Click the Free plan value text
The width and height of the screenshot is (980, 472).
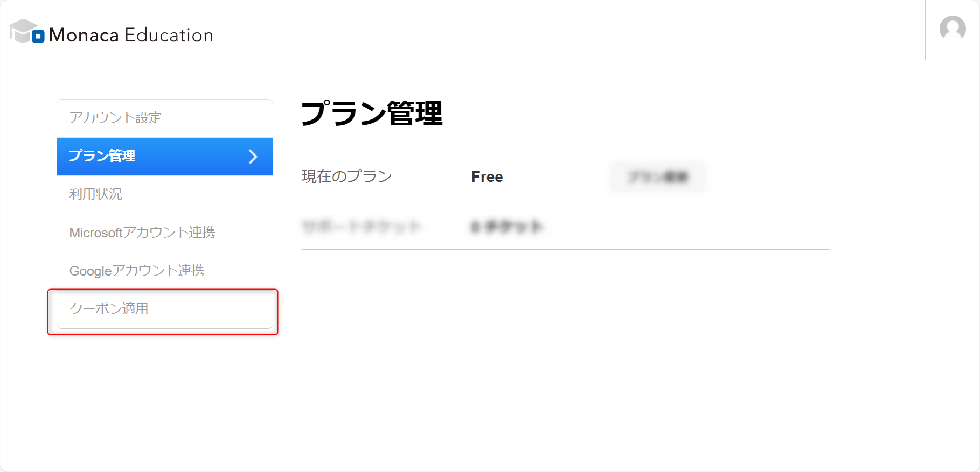click(x=487, y=177)
